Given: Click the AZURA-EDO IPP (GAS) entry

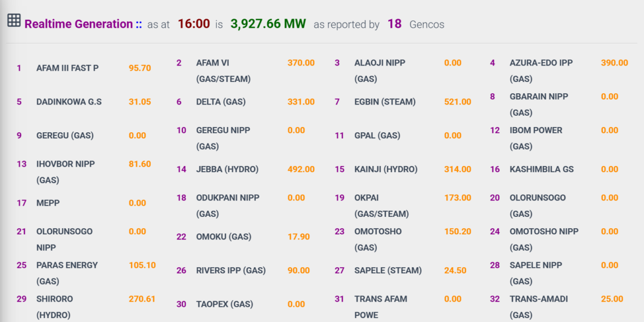Looking at the screenshot, I should [x=541, y=71].
